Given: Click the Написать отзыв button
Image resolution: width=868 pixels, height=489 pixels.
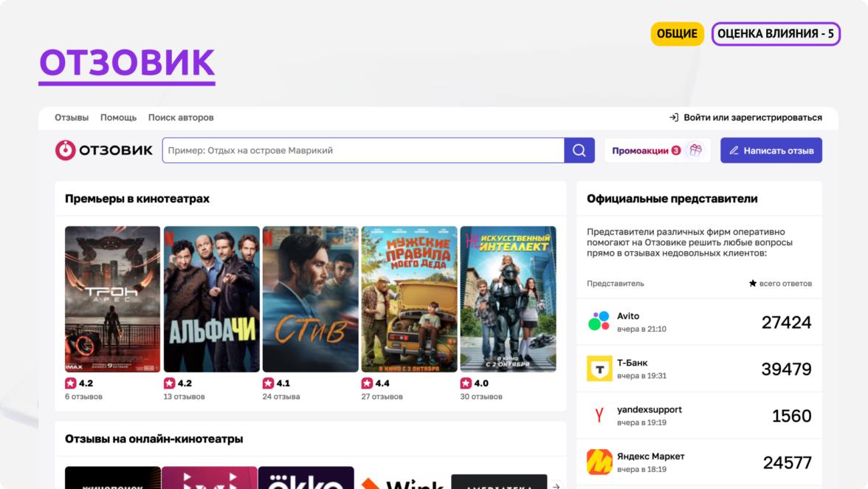Looking at the screenshot, I should (x=771, y=150).
